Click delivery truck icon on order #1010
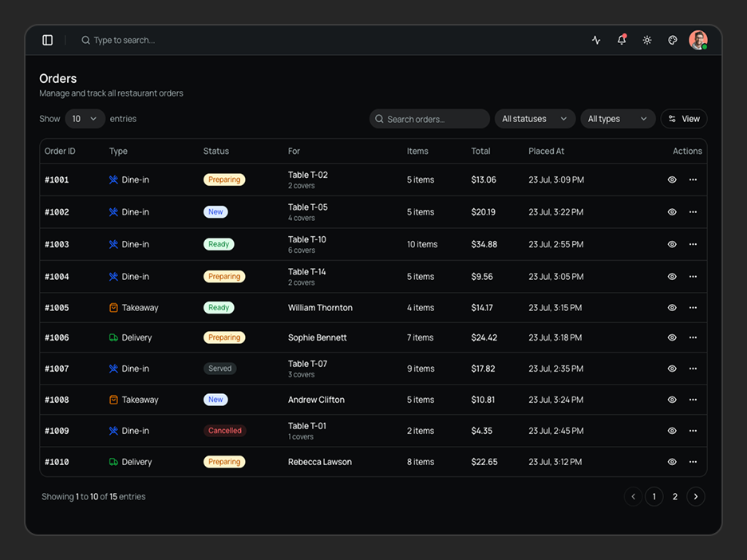The height and width of the screenshot is (560, 747). point(113,462)
